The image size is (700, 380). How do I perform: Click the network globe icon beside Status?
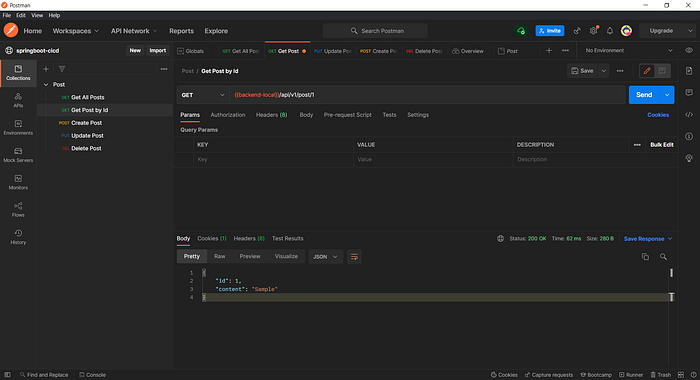(500, 239)
